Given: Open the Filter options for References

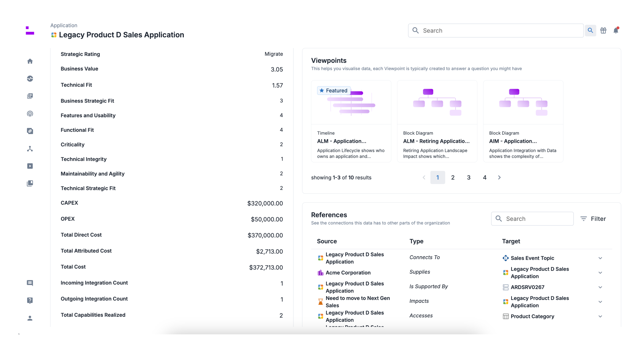Looking at the screenshot, I should click(594, 218).
